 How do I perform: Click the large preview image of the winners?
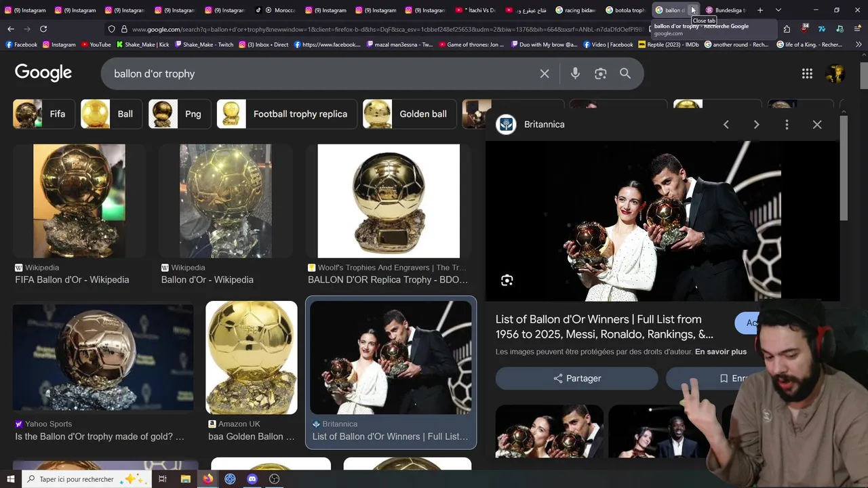click(633, 221)
